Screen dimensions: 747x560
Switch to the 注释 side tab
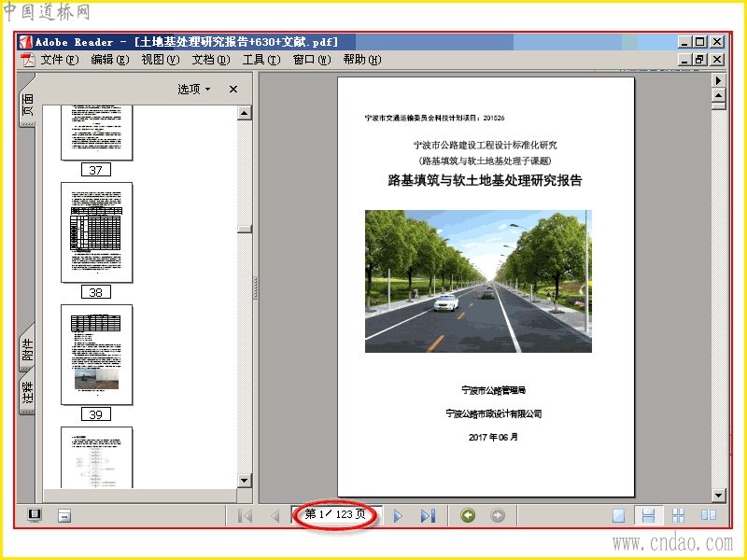[x=28, y=391]
